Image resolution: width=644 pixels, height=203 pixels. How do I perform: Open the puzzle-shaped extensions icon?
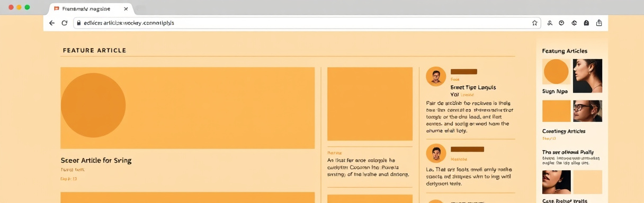pos(574,23)
